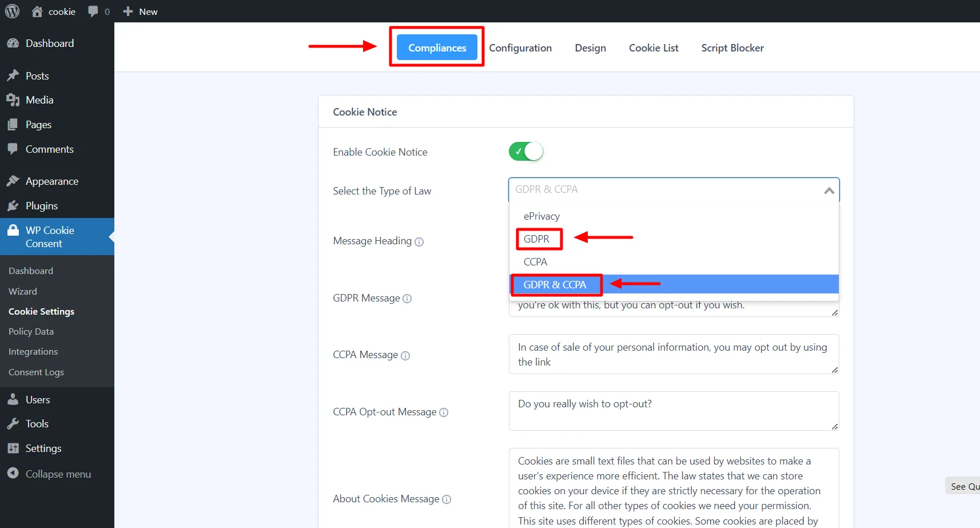The width and height of the screenshot is (980, 528).
Task: Click the About Cookies Message info icon
Action: click(447, 499)
